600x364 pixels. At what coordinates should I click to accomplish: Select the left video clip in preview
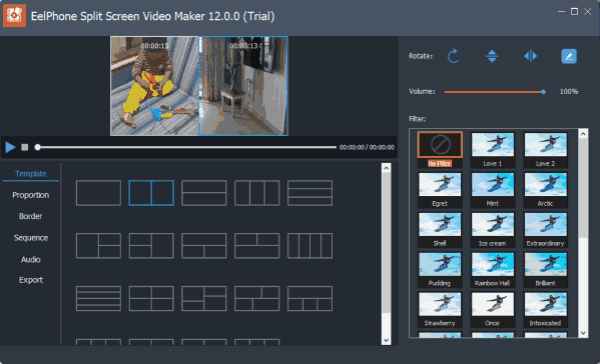(154, 86)
